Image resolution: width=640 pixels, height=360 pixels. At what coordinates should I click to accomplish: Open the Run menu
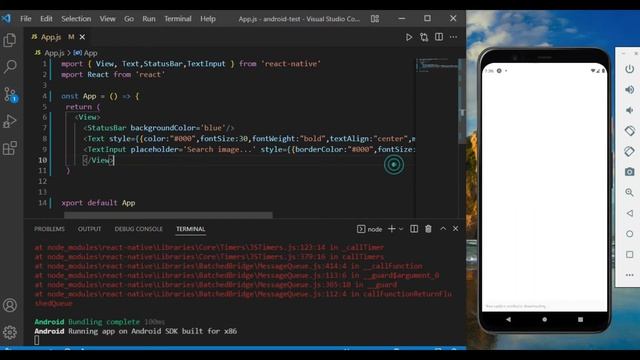click(149, 19)
